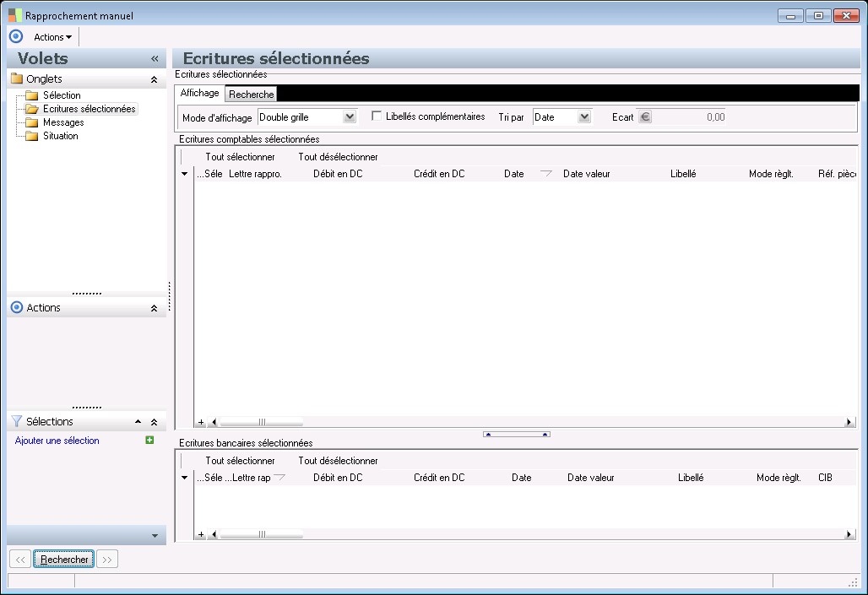Click the Mode règlt. header in comptables grid
The height and width of the screenshot is (595, 868).
[x=771, y=174]
